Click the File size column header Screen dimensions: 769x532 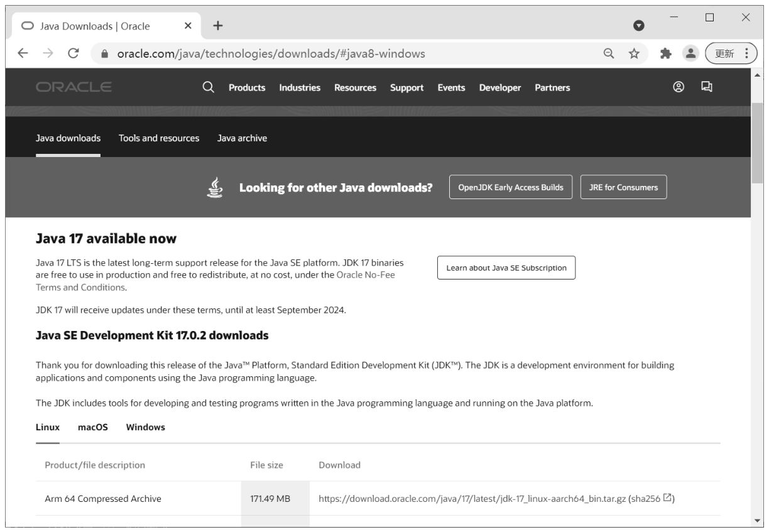(266, 465)
